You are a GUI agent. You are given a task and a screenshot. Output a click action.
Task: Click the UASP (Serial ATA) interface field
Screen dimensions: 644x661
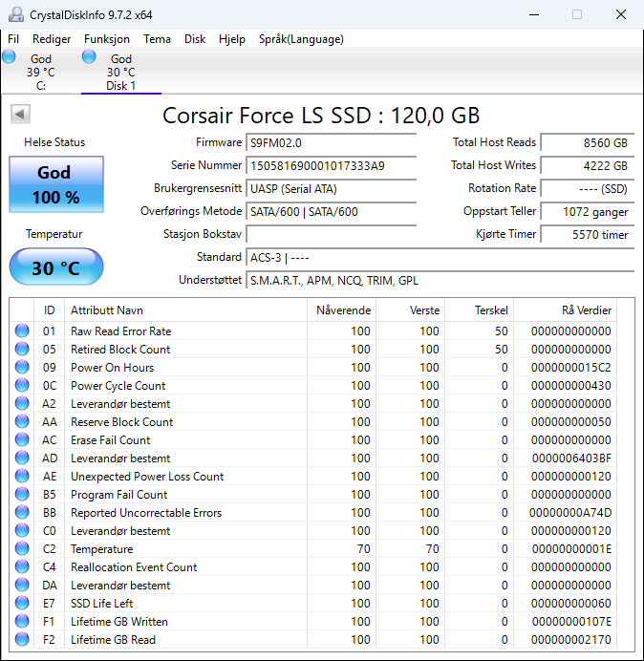point(331,189)
